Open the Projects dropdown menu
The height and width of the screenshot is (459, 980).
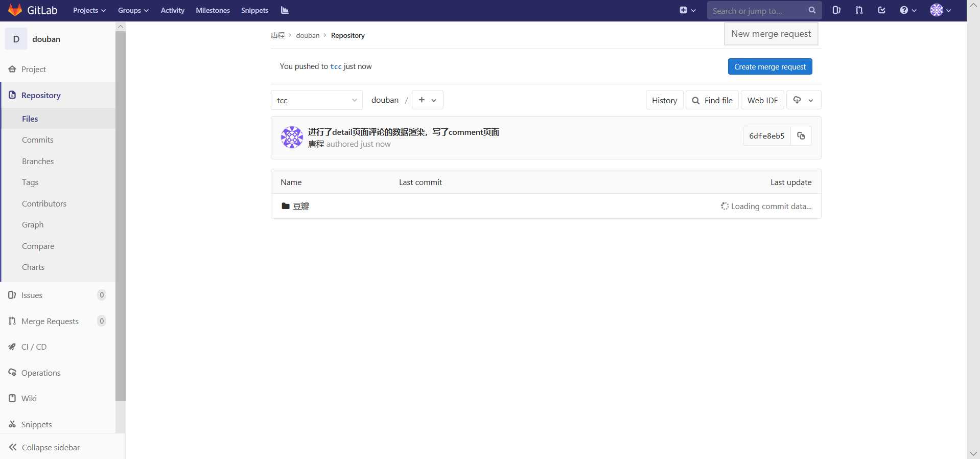point(89,10)
